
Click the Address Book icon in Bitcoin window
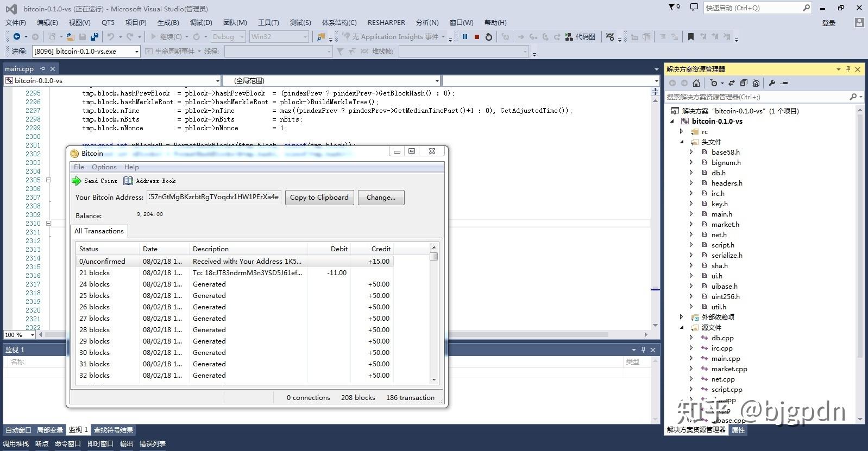click(x=128, y=181)
